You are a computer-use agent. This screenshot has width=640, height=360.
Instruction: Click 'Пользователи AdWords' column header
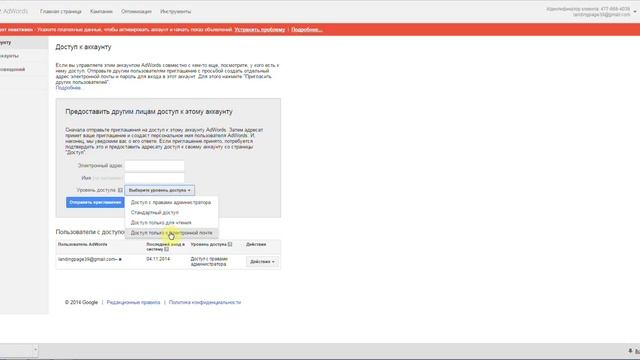(82, 244)
